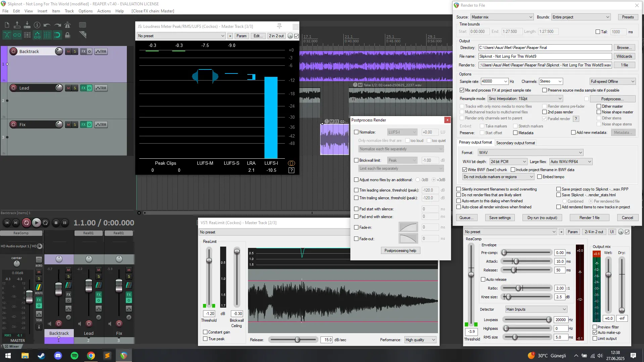Screen dimensions: 644x362
Task: Open Resample mode Sinc Interpolation dropdown
Action: (x=525, y=99)
